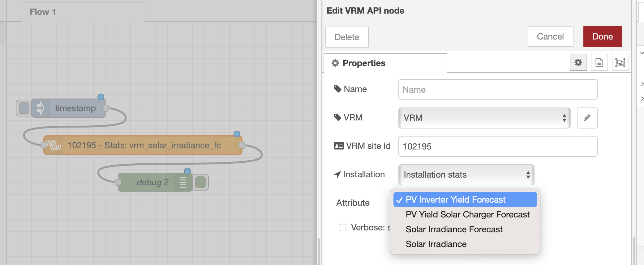Delete the VRM API node

[347, 37]
